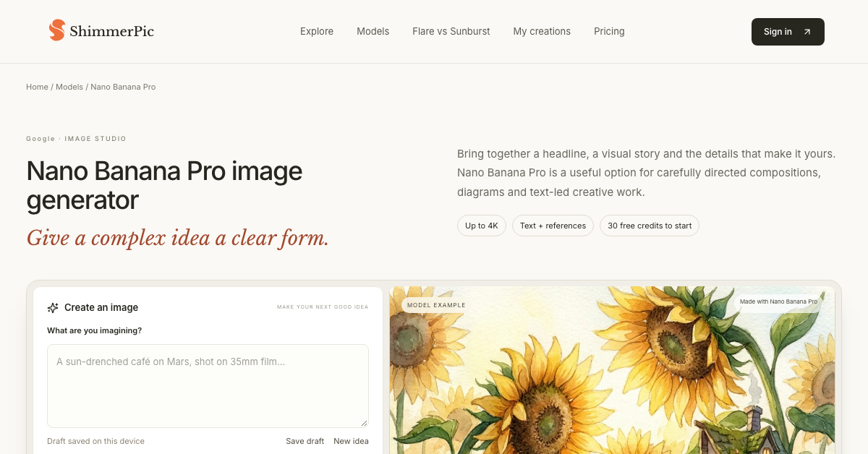Open the Explore menu item

(317, 31)
